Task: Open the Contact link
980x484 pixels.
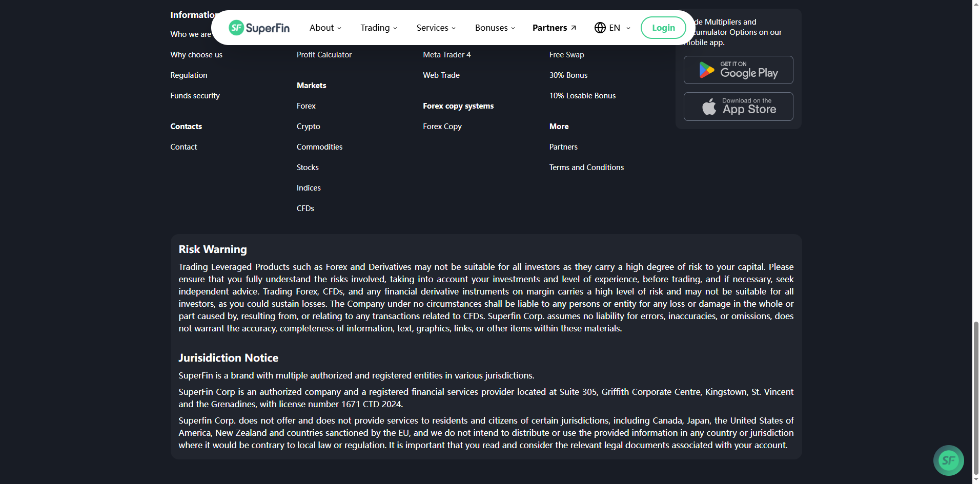Action: click(x=183, y=147)
